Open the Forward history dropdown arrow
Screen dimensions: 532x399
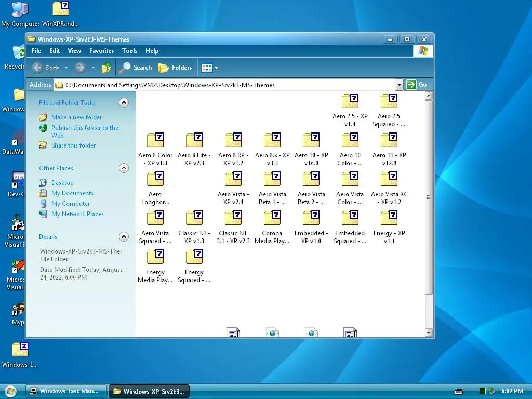tap(94, 68)
